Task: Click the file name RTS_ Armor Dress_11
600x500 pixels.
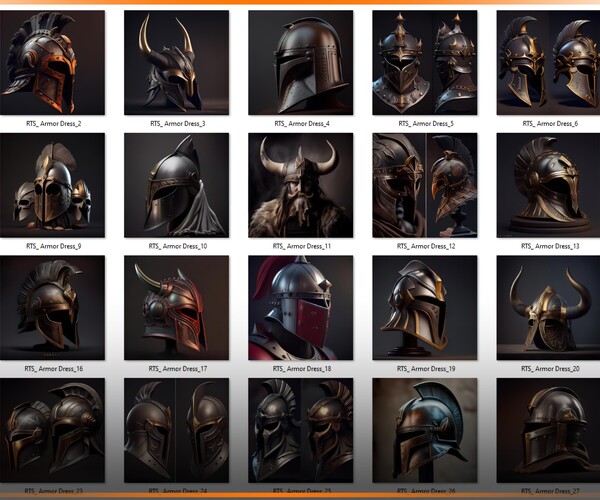Action: point(302,246)
